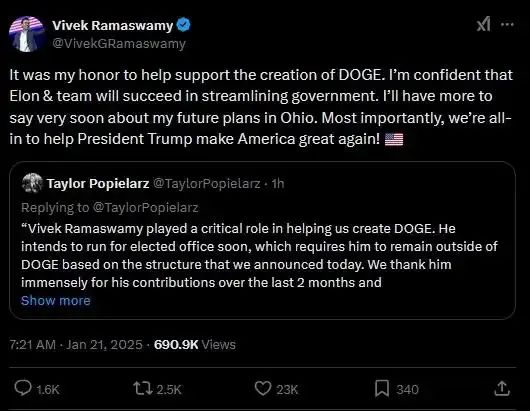
Task: Click the Grok icon at top right
Action: coord(483,25)
